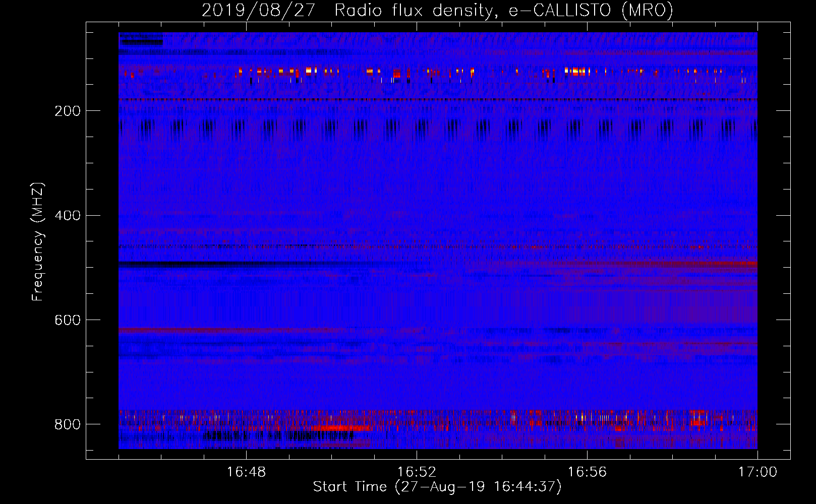Image resolution: width=816 pixels, height=504 pixels.
Task: Click the 16:52 time tick label
Action: click(x=417, y=472)
